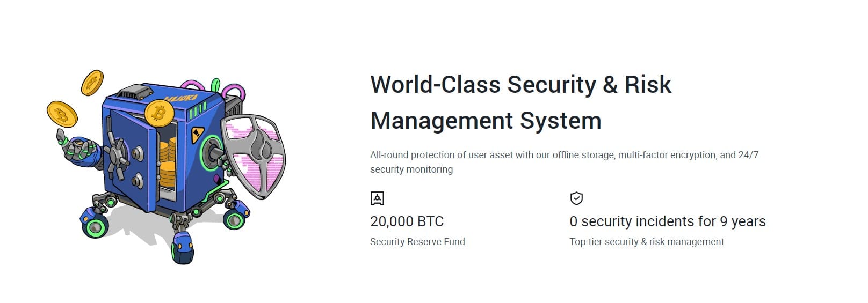
Task: Click the World-Class Security & Risk Management heading
Action: (520, 102)
